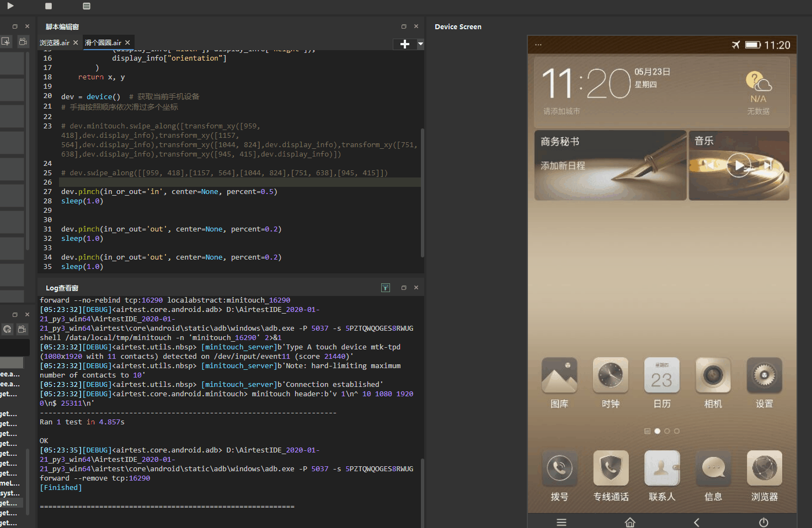Tap the device Home navigation button

click(630, 522)
